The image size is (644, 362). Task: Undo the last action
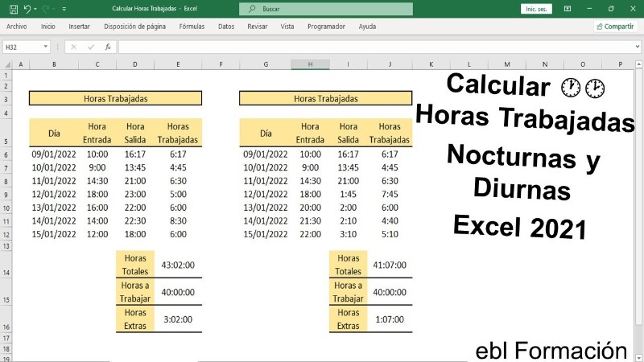point(27,9)
